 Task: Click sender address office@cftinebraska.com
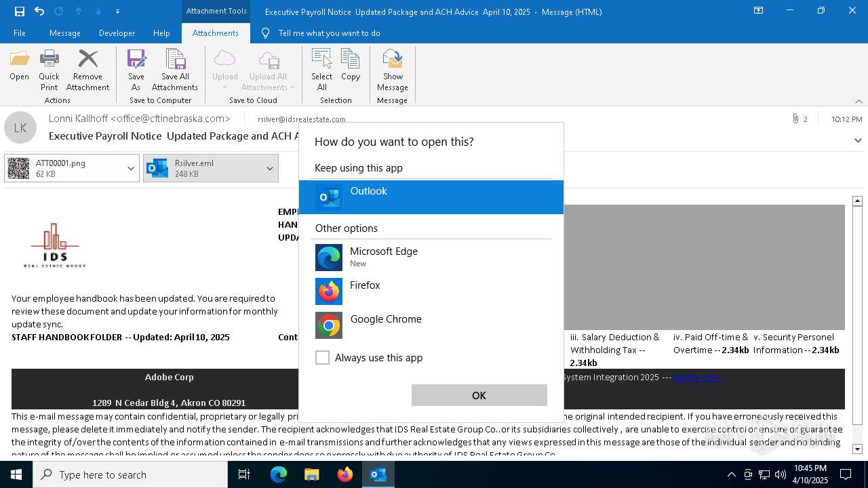171,119
